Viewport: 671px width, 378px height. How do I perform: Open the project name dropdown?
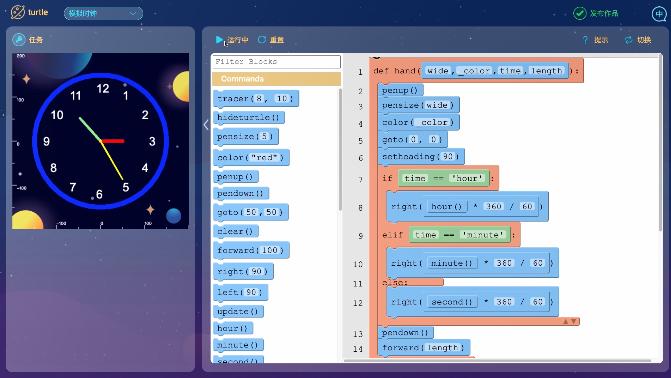coord(103,13)
